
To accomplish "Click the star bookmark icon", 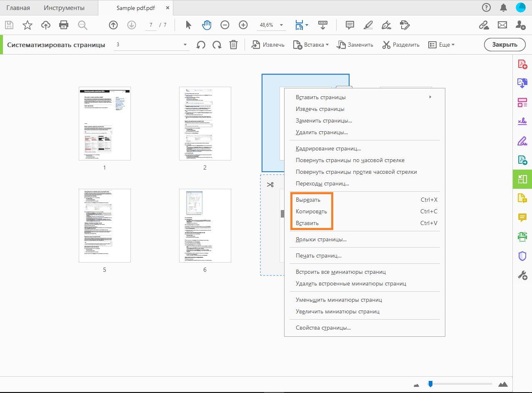I will pyautogui.click(x=27, y=25).
